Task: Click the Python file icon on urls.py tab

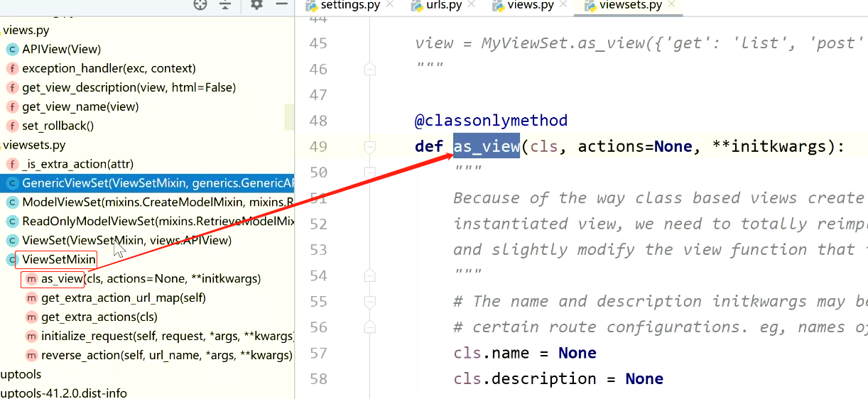Action: click(x=417, y=5)
